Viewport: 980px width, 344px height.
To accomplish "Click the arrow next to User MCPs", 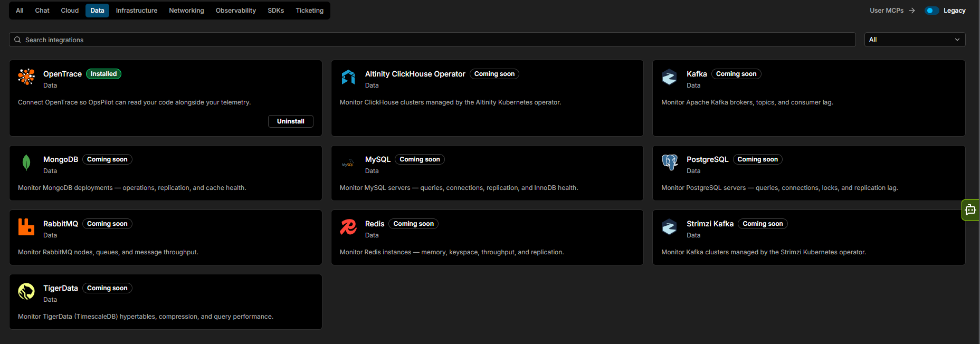I will [912, 11].
